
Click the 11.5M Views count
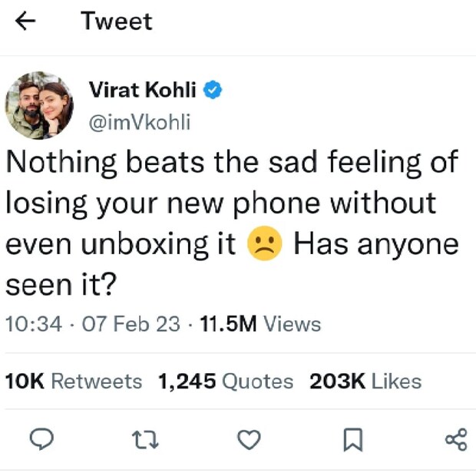click(x=260, y=324)
